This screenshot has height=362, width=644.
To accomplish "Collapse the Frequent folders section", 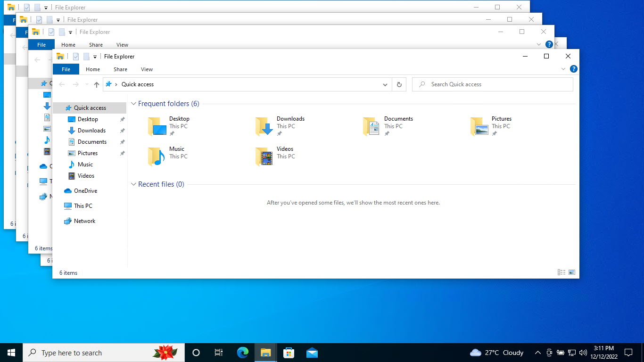I will [133, 103].
